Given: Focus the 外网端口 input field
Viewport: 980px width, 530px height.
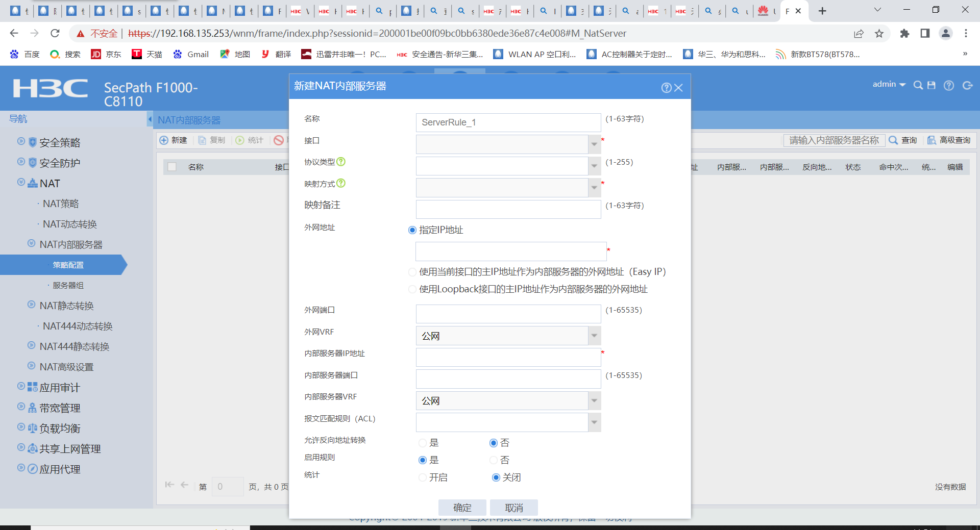Looking at the screenshot, I should [508, 314].
